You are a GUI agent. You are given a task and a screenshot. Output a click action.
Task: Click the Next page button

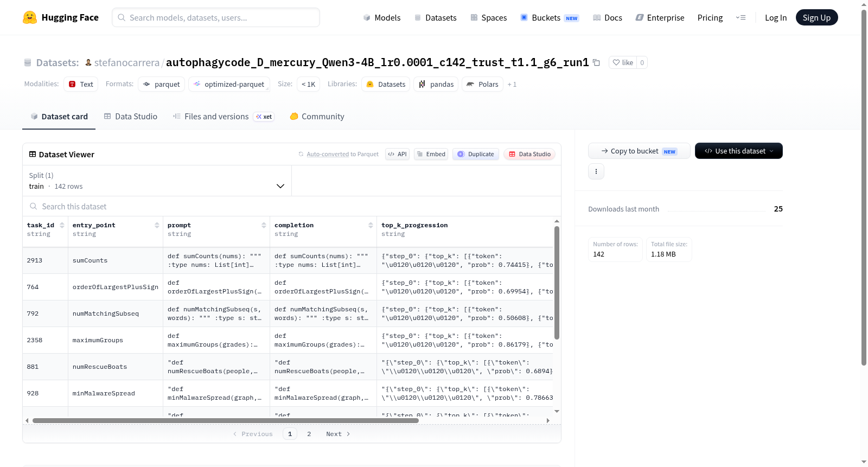click(x=338, y=434)
